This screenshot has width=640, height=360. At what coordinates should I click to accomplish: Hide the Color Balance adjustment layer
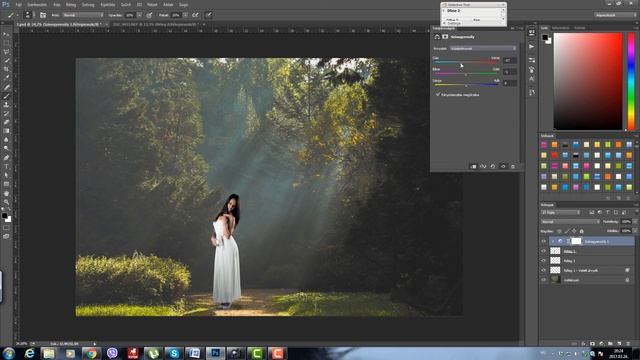(x=544, y=241)
